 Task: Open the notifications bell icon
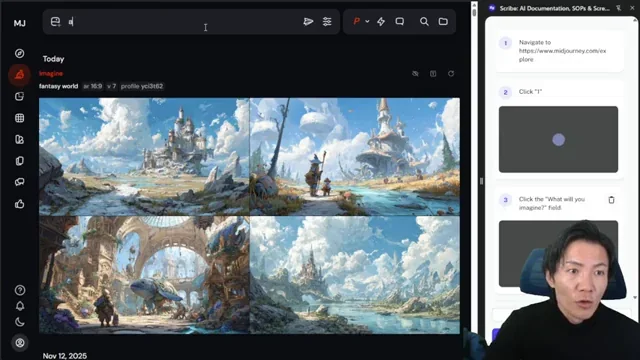[20, 306]
